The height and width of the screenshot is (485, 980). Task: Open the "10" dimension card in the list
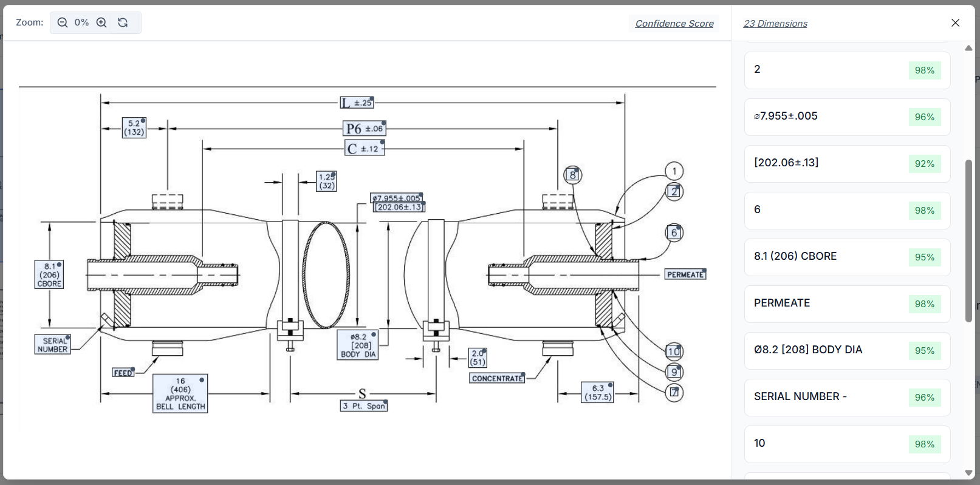pyautogui.click(x=847, y=444)
